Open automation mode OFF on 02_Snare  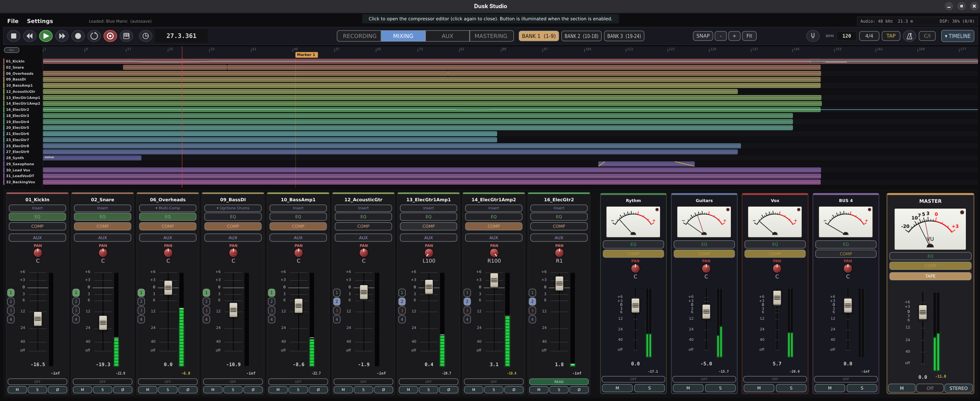103,382
